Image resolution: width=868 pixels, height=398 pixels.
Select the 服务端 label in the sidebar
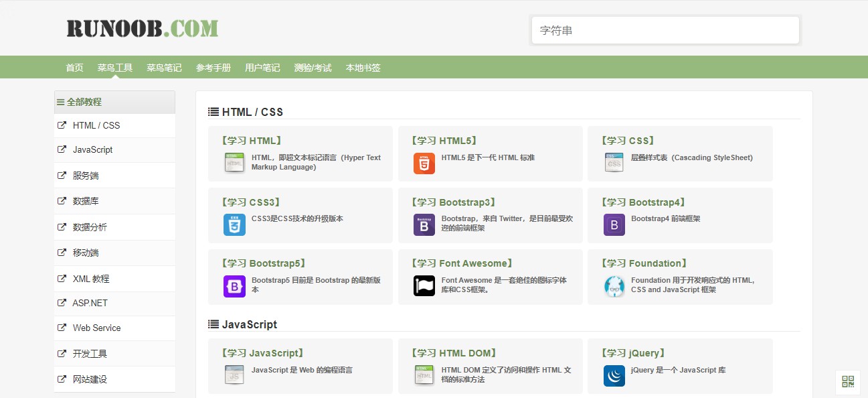(86, 176)
